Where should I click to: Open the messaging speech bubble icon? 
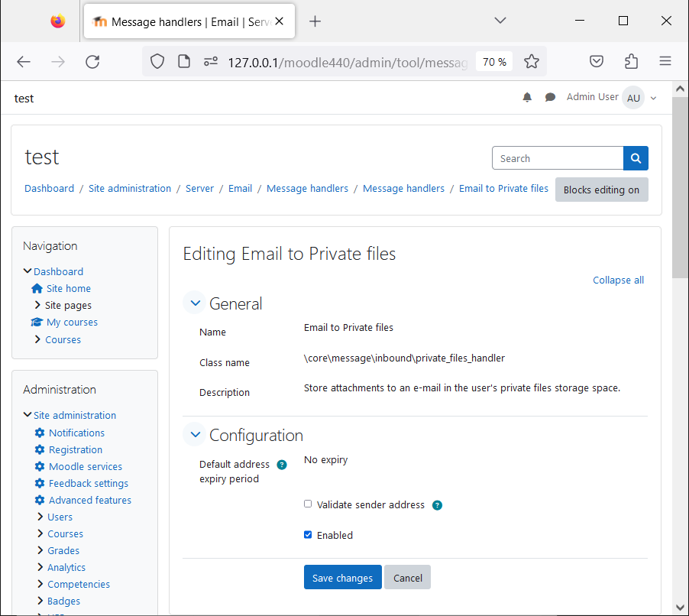550,97
